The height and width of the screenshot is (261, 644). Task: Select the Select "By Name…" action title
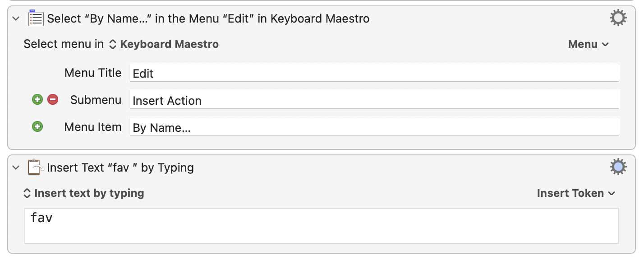click(x=208, y=19)
